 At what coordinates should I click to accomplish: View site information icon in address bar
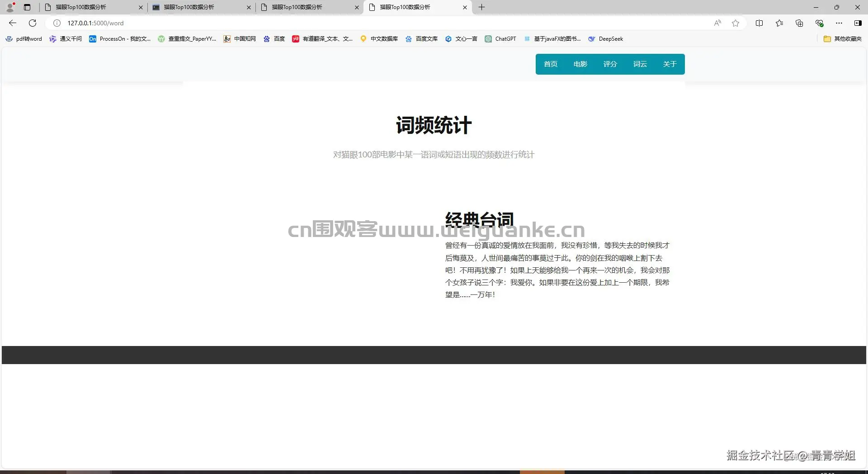(57, 23)
